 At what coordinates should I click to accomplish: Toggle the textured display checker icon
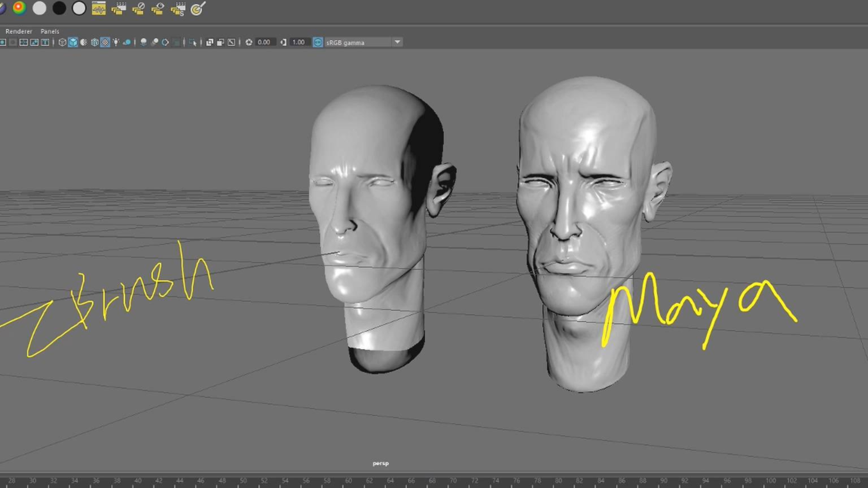click(105, 42)
